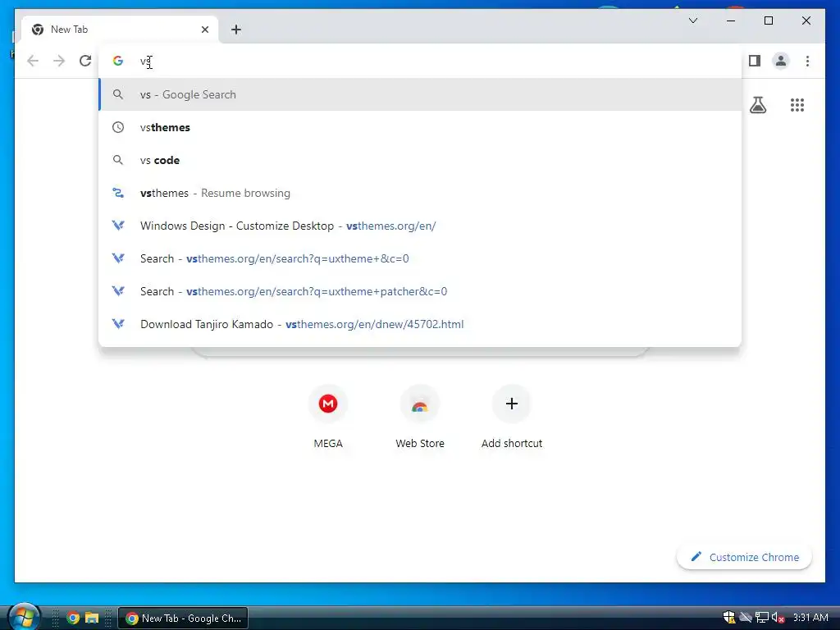The height and width of the screenshot is (630, 840).
Task: Click the 3:31 AM taskbar clock
Action: pyautogui.click(x=810, y=618)
